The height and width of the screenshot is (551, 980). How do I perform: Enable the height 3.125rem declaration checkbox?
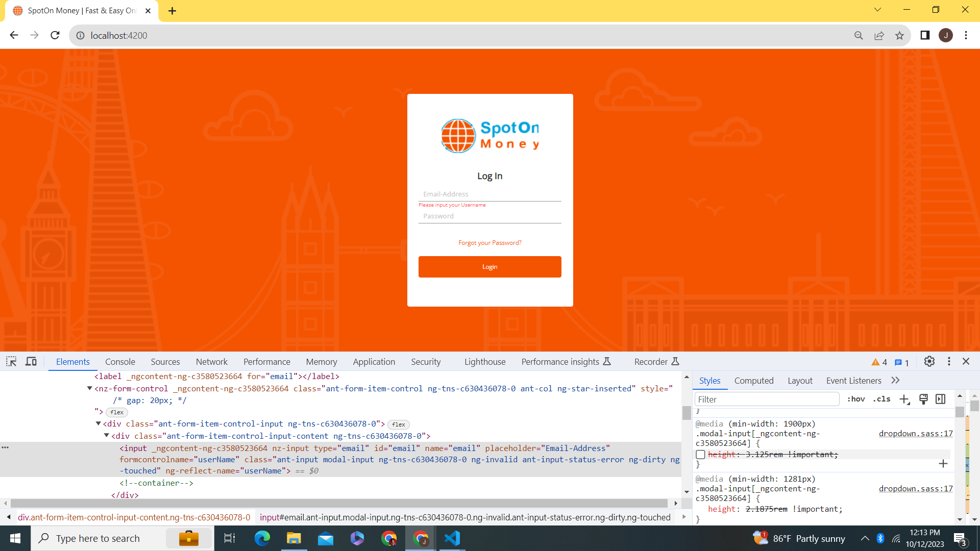point(701,455)
